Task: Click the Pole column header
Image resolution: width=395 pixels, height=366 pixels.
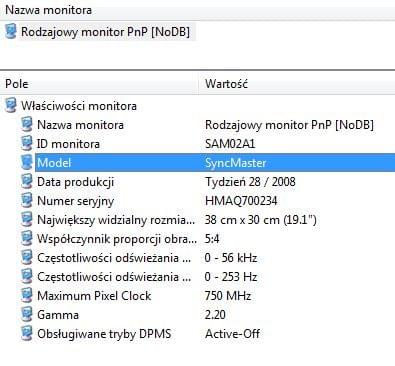Action: 99,84
